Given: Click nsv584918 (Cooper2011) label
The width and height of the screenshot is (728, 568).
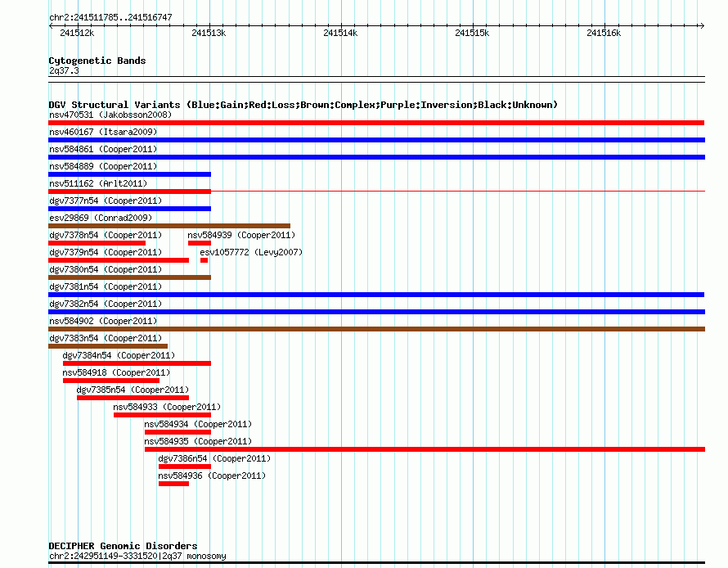Looking at the screenshot, I should click(x=116, y=372).
